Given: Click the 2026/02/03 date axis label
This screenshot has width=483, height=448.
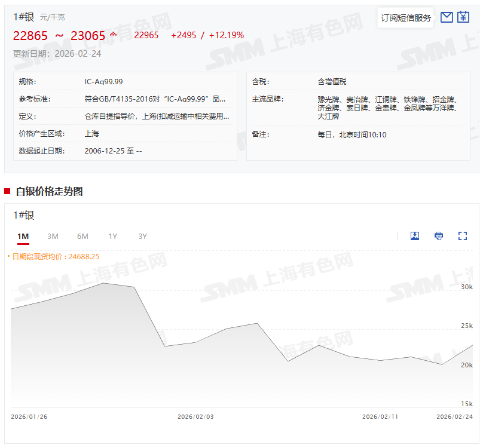Looking at the screenshot, I should (195, 416).
